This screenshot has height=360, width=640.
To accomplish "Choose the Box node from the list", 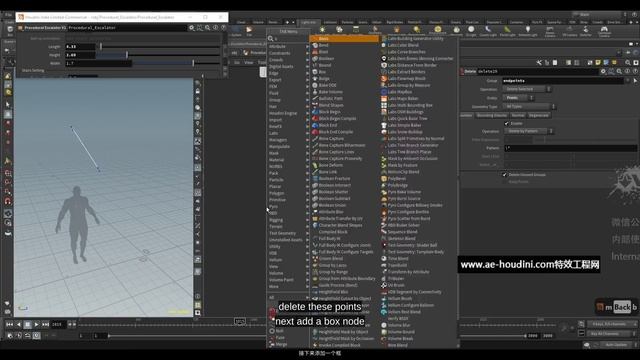I will (322, 72).
